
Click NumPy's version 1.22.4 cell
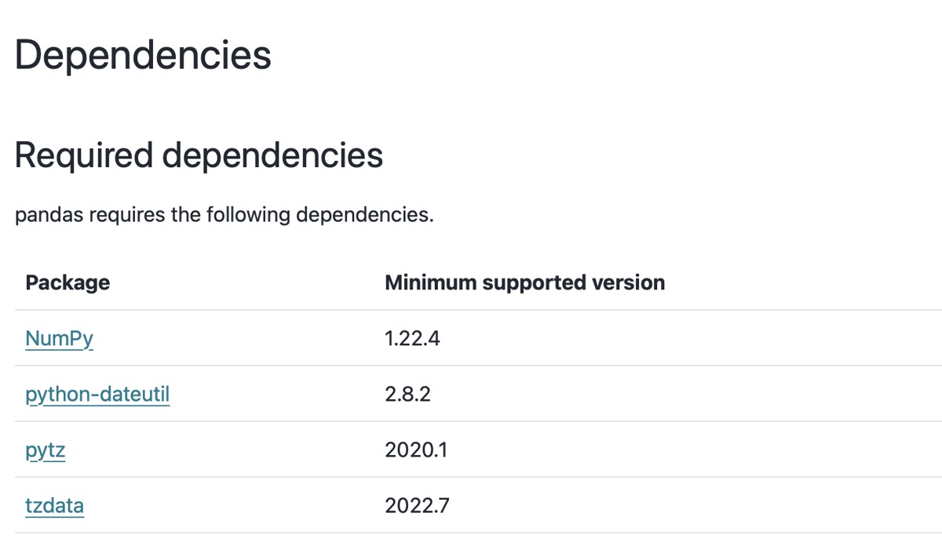click(x=412, y=339)
